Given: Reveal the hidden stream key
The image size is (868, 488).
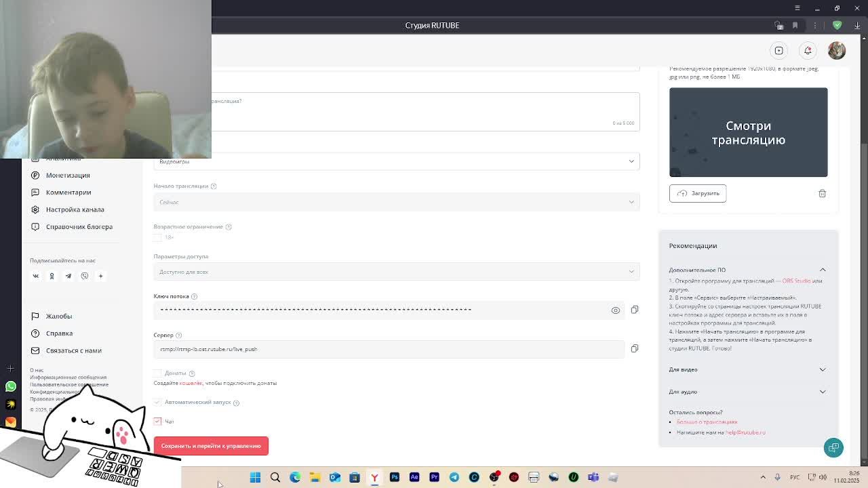Looking at the screenshot, I should point(616,310).
